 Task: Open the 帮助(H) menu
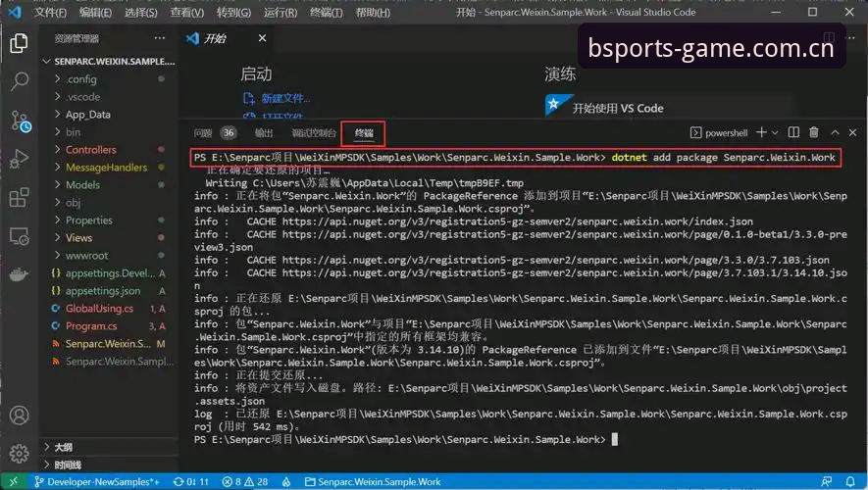point(373,12)
